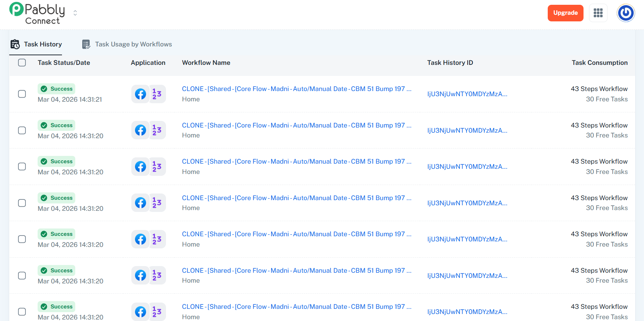This screenshot has height=321, width=644.
Task: Check the fourth task row checkbox
Action: (x=22, y=203)
